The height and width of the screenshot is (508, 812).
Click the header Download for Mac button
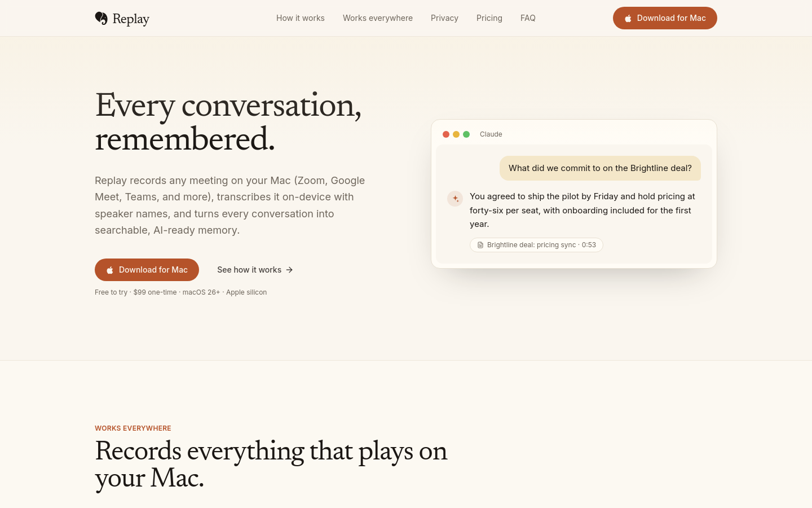point(665,18)
